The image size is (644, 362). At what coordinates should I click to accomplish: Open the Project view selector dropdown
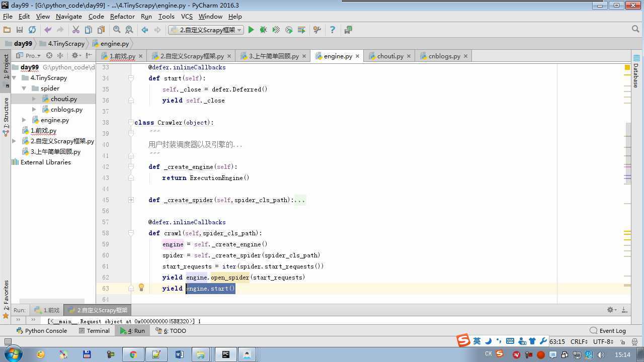point(29,56)
